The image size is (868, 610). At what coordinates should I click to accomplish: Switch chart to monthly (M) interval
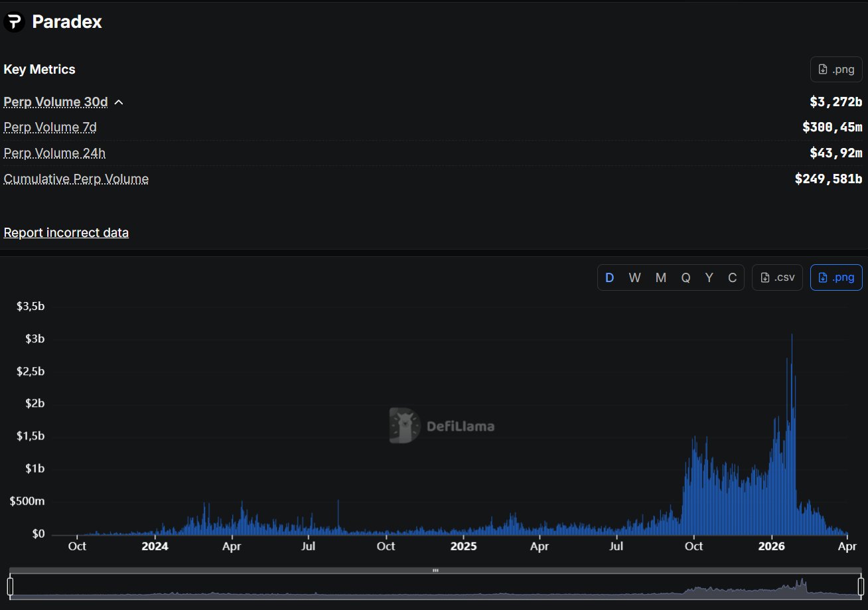(660, 277)
